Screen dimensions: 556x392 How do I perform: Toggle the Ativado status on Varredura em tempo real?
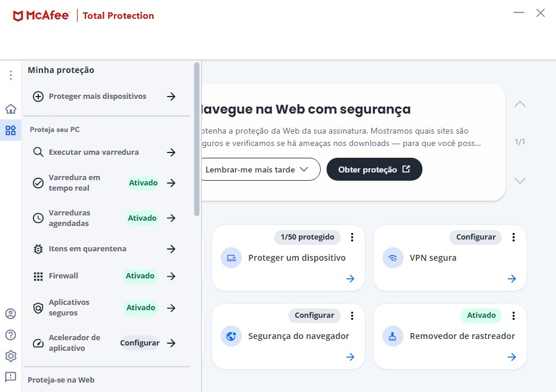(x=142, y=182)
